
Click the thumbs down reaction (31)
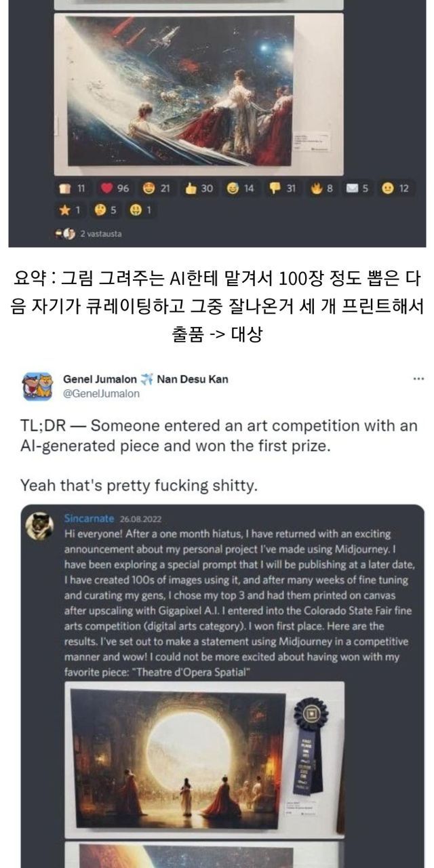click(x=282, y=189)
